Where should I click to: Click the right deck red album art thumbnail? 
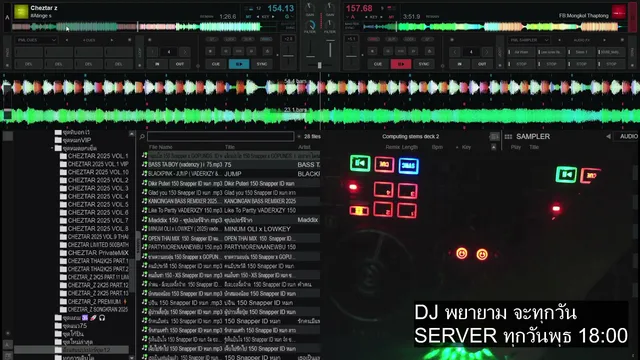click(x=619, y=11)
